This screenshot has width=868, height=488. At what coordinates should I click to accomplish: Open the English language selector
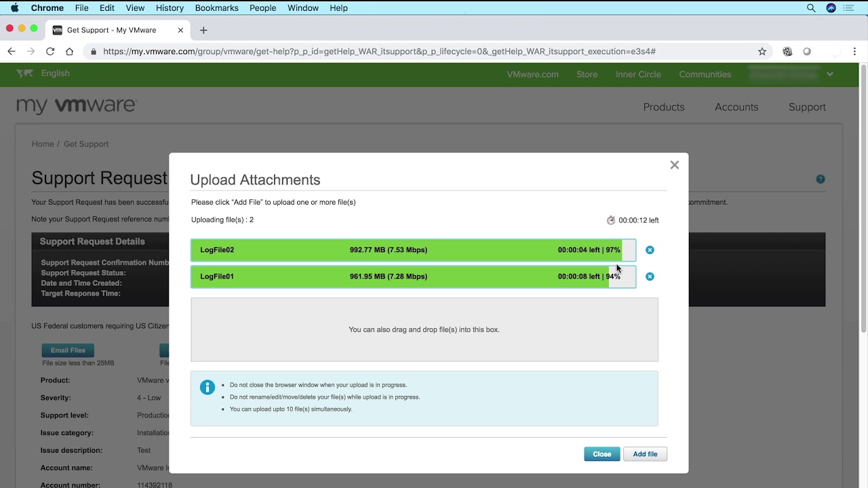pos(55,73)
